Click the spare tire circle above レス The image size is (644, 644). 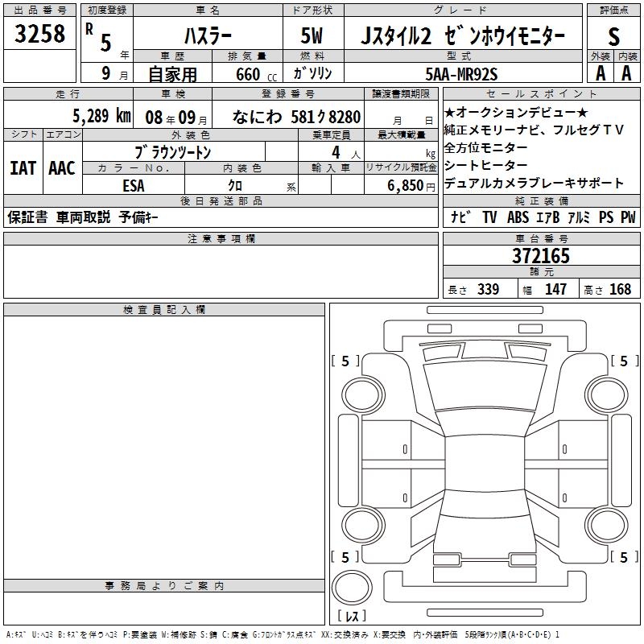352,588
